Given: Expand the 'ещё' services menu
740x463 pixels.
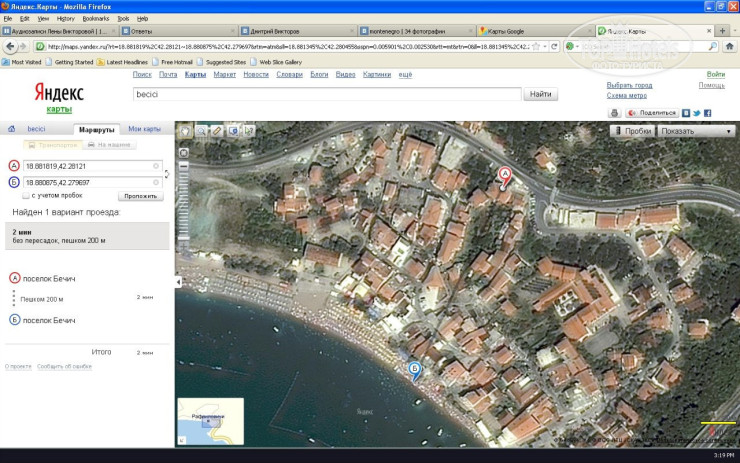Looking at the screenshot, I should tap(405, 74).
